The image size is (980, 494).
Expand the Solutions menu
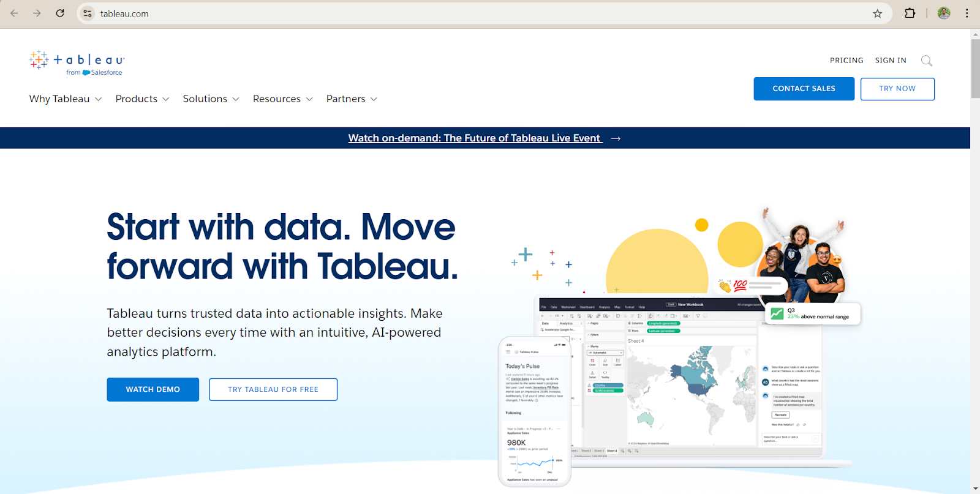pos(211,99)
